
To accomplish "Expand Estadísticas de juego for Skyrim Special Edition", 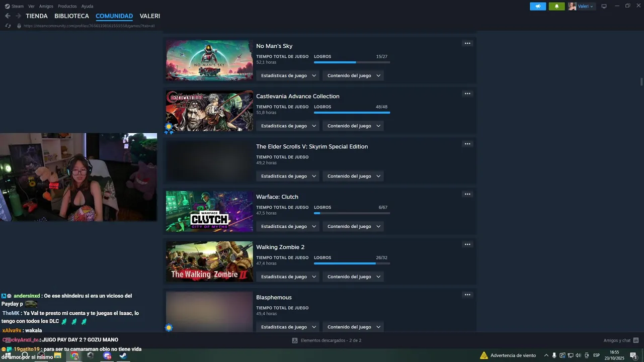I will 288,176.
